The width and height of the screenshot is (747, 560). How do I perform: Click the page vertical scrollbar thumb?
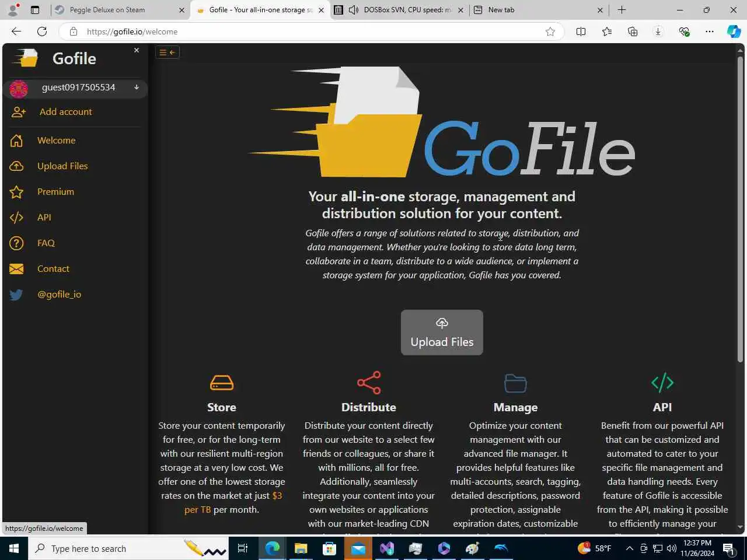point(740,210)
